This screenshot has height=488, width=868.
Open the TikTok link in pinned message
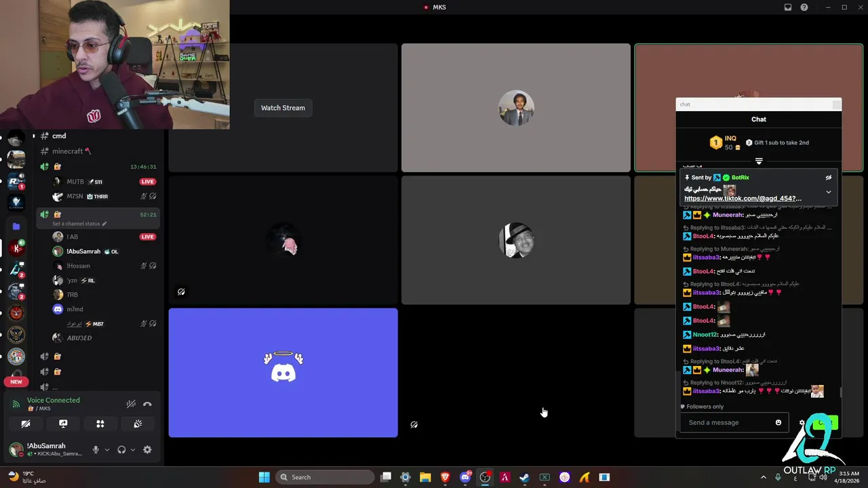[743, 199]
